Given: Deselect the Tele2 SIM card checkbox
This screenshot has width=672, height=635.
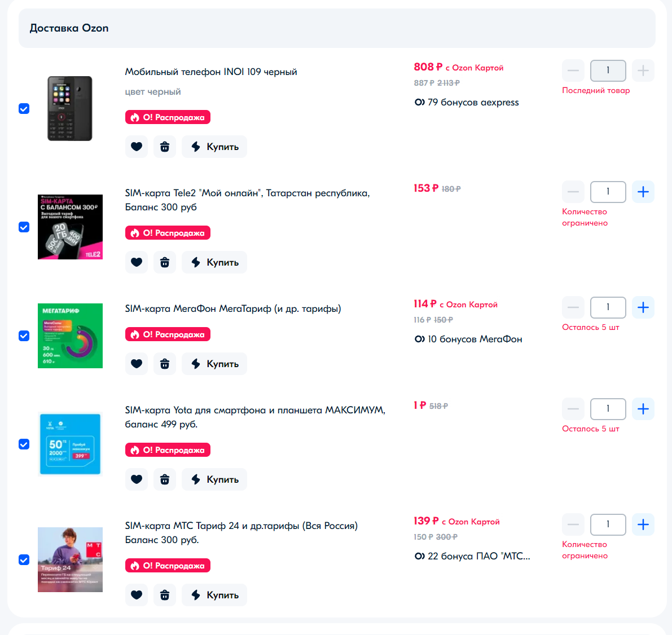Looking at the screenshot, I should pyautogui.click(x=24, y=227).
